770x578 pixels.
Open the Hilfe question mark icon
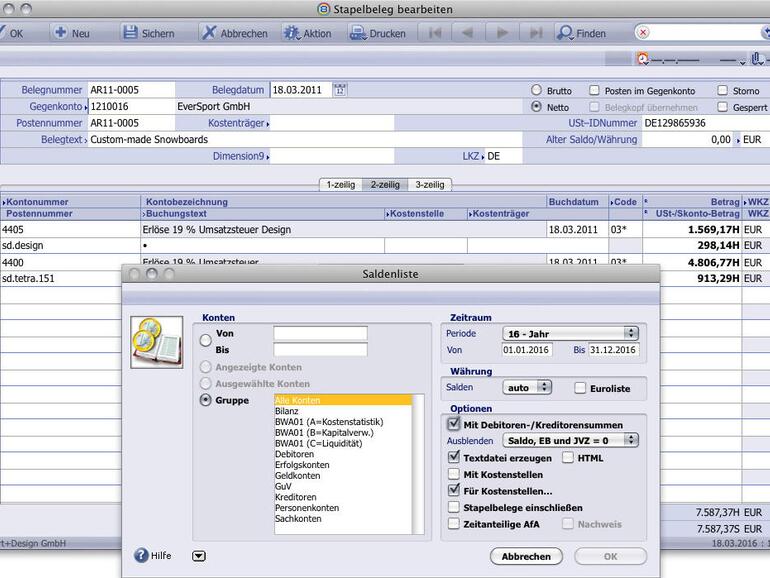point(141,555)
